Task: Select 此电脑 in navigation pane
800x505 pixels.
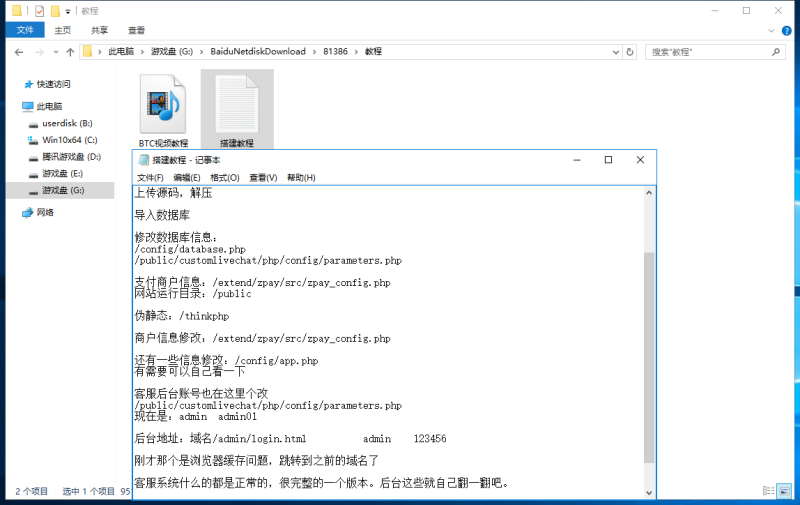Action: (x=49, y=106)
